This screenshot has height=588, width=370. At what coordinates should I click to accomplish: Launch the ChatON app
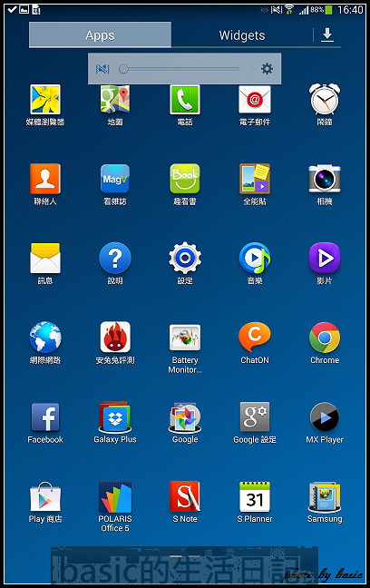point(255,337)
